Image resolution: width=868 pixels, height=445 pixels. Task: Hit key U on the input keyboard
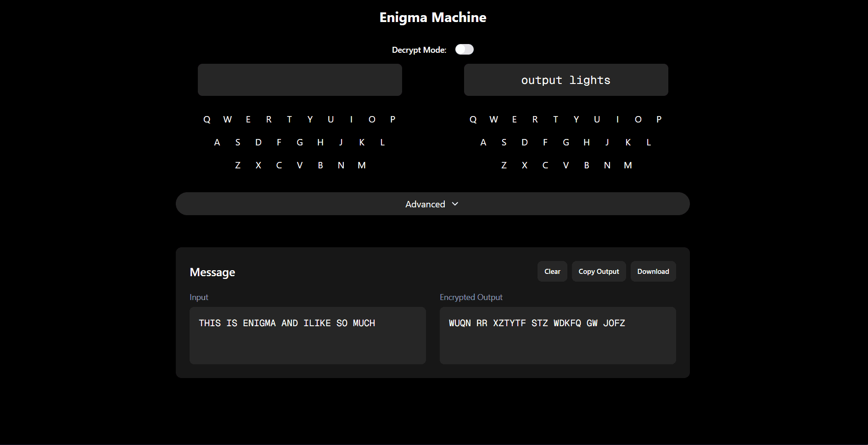pyautogui.click(x=330, y=119)
